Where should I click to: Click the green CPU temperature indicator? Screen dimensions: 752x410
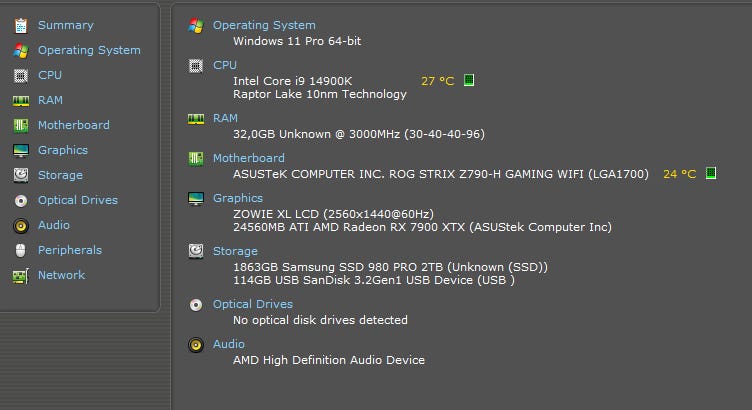pyautogui.click(x=469, y=80)
